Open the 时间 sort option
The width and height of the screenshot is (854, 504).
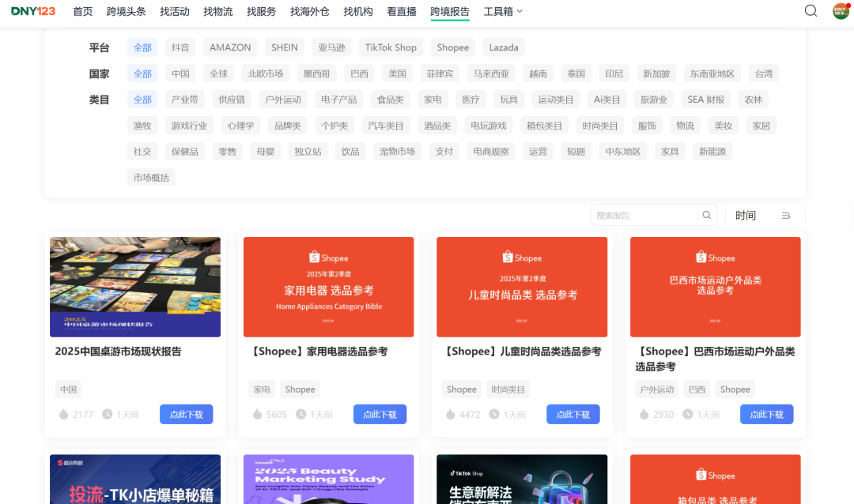tap(745, 215)
